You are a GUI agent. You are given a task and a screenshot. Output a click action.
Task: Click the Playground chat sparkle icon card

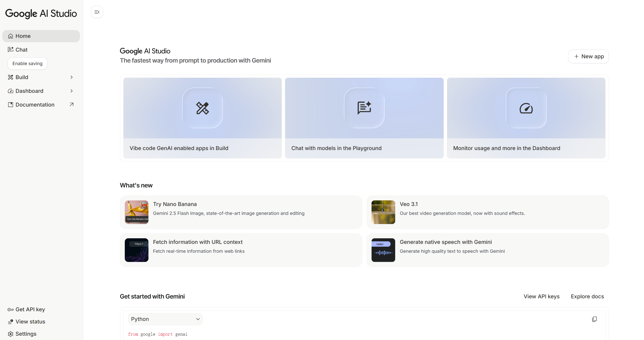click(364, 108)
